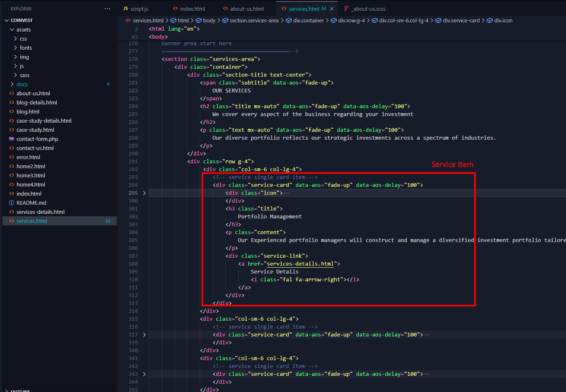Open services-details.html from the Explorer
The height and width of the screenshot is (392, 566).
pyautogui.click(x=41, y=212)
